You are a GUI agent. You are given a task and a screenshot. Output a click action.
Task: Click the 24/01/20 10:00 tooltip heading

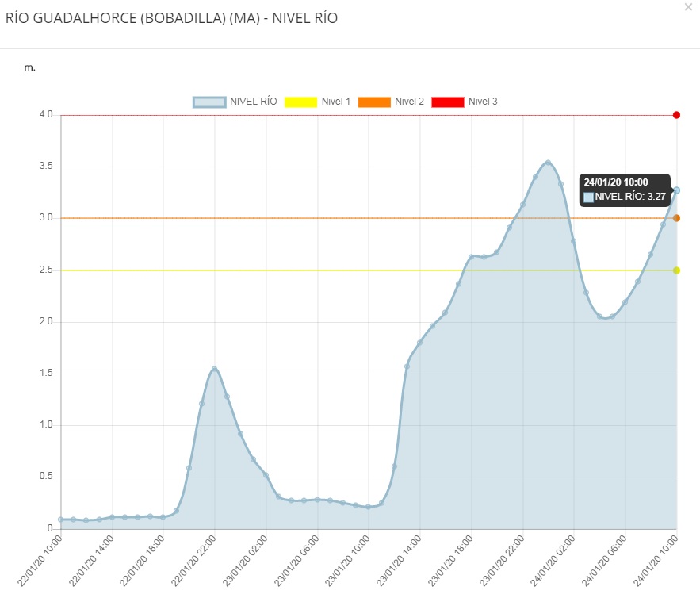click(x=616, y=182)
